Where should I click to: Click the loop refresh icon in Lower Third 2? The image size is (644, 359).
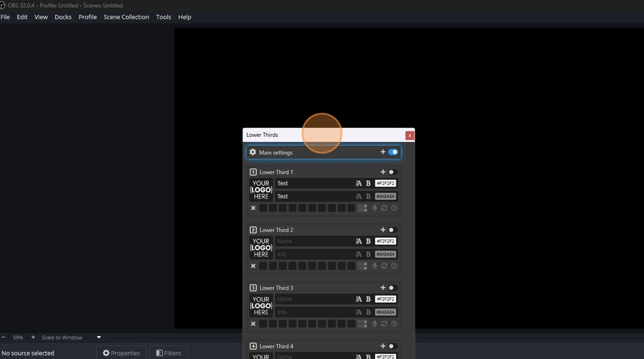(x=384, y=266)
